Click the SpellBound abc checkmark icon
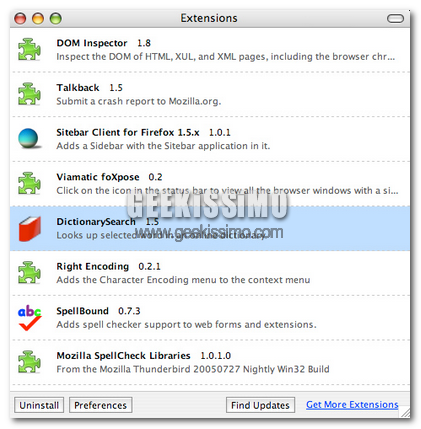The width and height of the screenshot is (421, 429). tap(30, 318)
